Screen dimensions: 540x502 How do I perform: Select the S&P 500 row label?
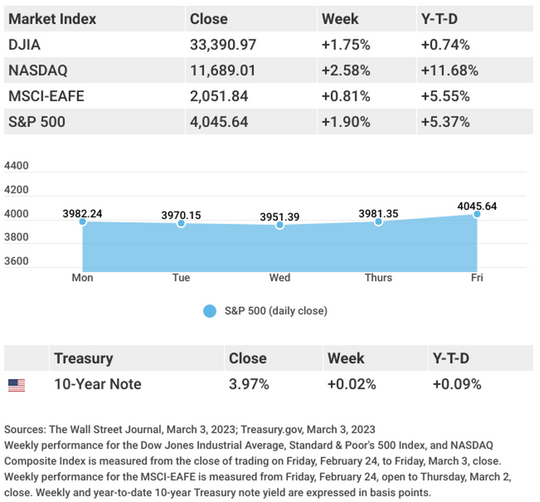coord(37,122)
